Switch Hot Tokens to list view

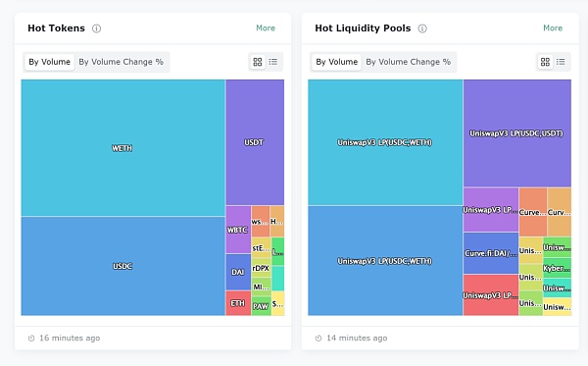pos(273,62)
